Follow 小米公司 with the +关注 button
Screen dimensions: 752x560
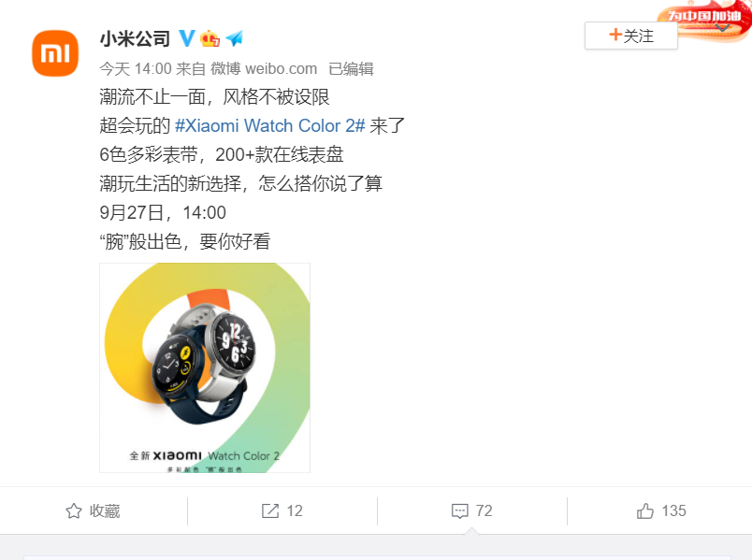pos(630,36)
